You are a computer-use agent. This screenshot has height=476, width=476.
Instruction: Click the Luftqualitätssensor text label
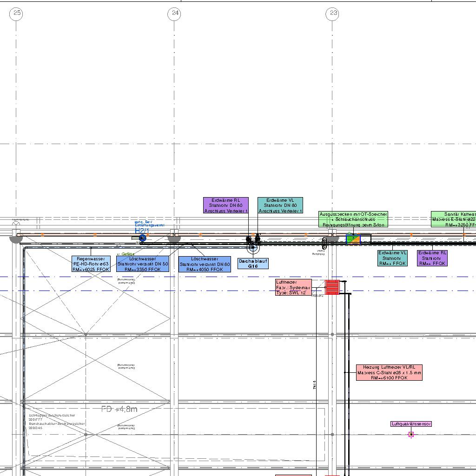point(411,424)
